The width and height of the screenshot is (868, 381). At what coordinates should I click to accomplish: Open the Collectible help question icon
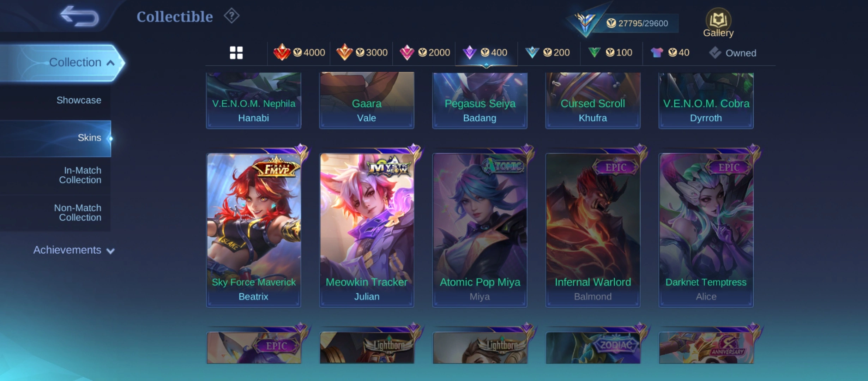231,16
